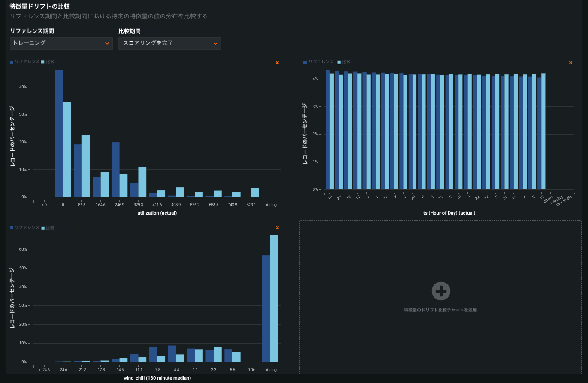The height and width of the screenshot is (383, 588).
Task: Close the utilization drift chart
Action: coord(277,63)
